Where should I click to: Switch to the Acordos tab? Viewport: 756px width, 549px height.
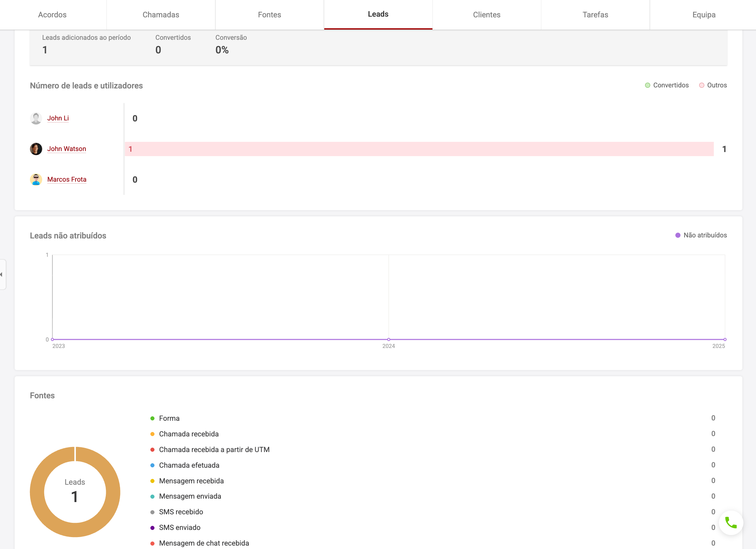[52, 15]
